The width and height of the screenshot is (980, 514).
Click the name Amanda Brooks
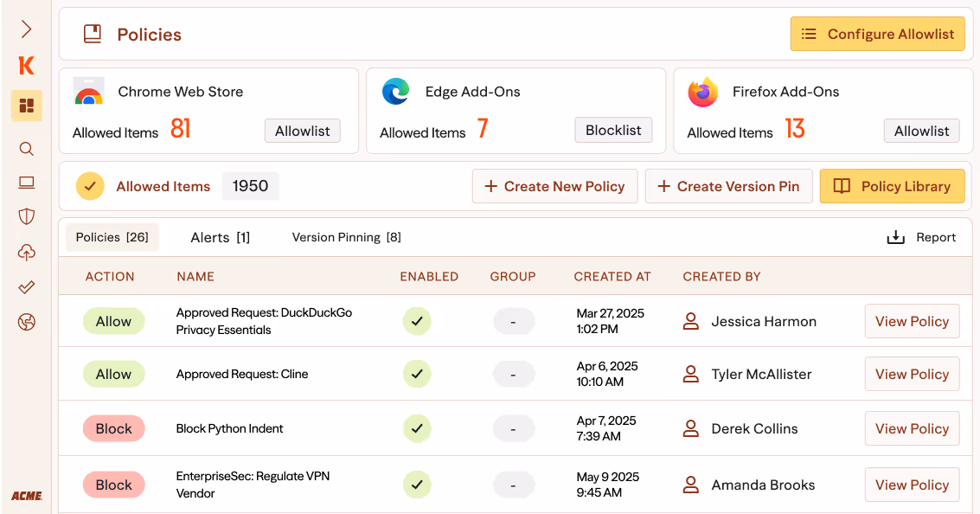763,485
